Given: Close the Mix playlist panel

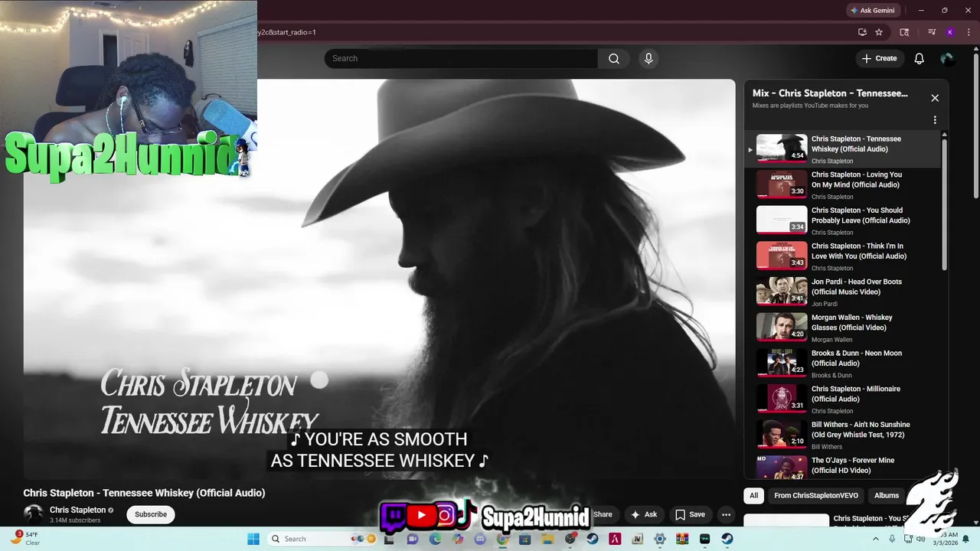Looking at the screenshot, I should point(935,98).
